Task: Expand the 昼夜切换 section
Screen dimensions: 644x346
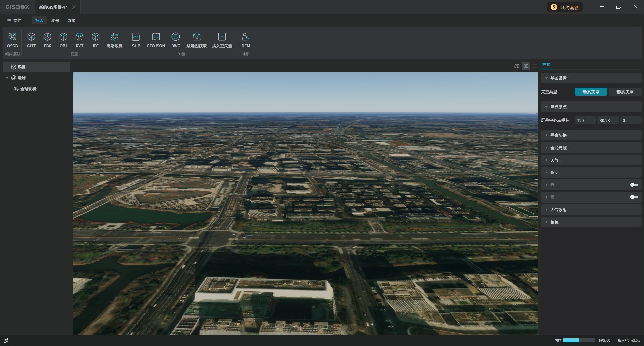Action: click(558, 135)
